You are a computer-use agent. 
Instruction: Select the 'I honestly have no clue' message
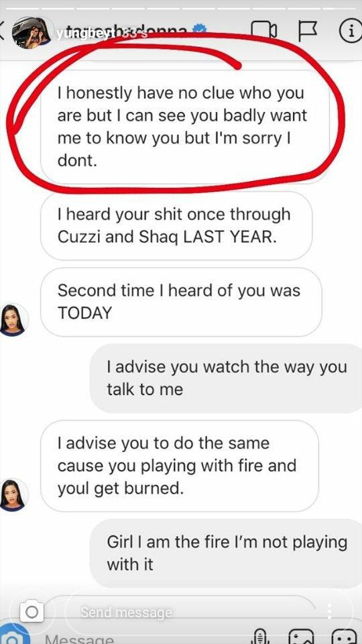[x=185, y=127]
